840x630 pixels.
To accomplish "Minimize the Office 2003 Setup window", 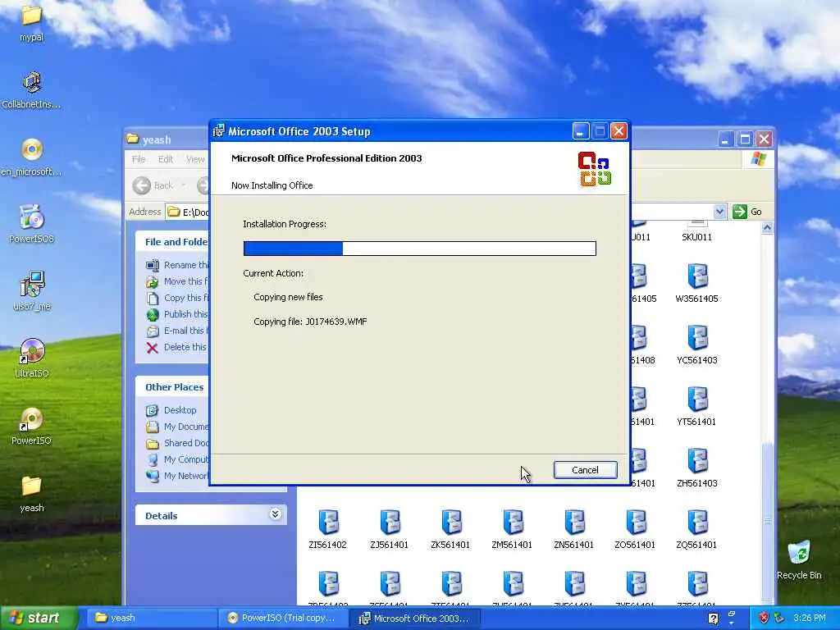I will pos(580,131).
